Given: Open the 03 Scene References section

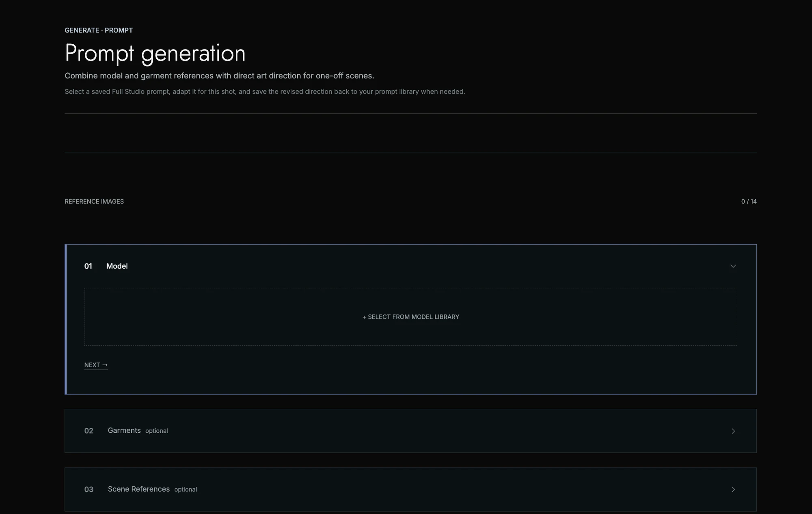Looking at the screenshot, I should click(x=410, y=489).
